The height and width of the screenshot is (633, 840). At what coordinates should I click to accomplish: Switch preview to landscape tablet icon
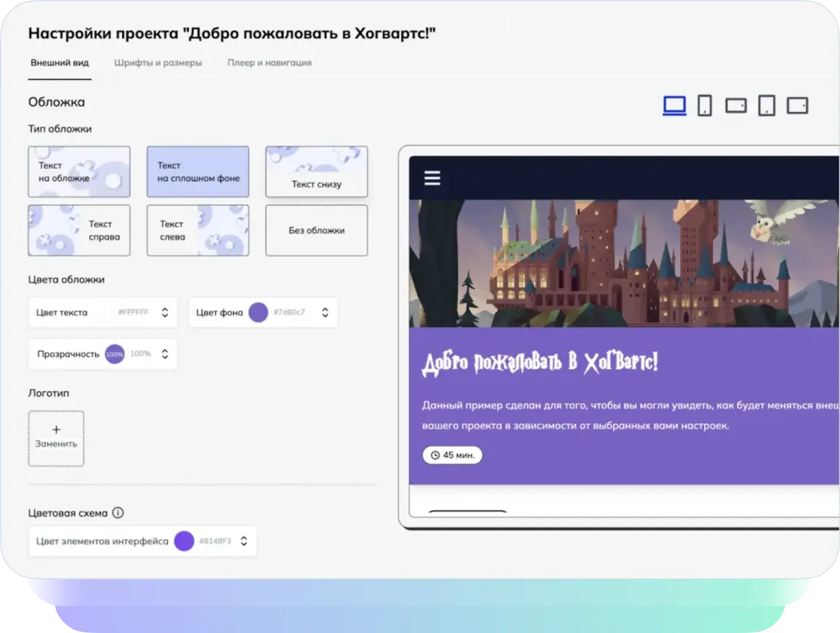[798, 106]
